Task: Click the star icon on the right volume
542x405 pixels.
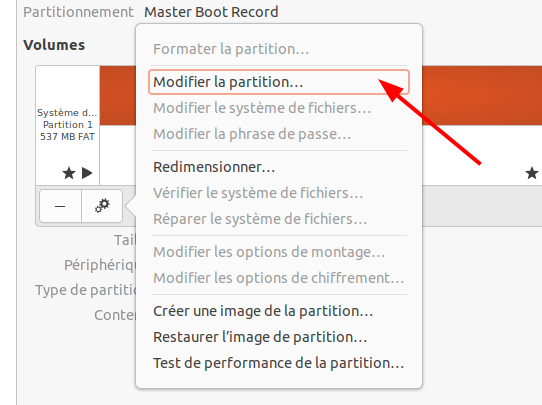Action: 532,173
